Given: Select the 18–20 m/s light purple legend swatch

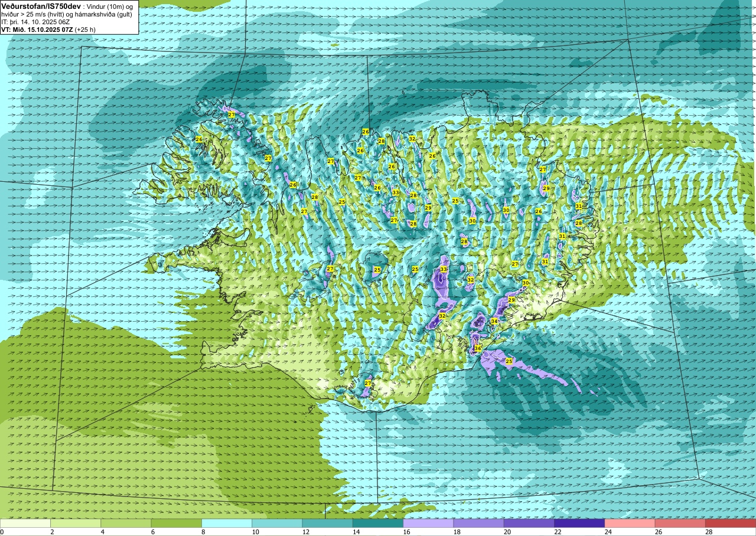Looking at the screenshot, I should [479, 523].
